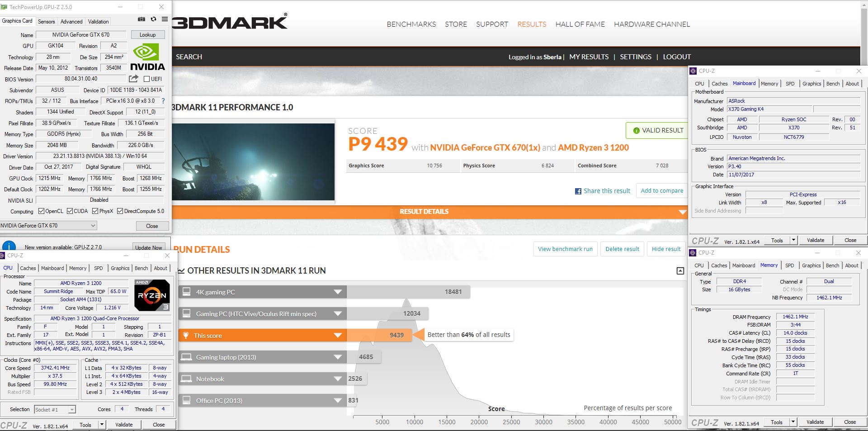Expand the Office PC (2013) row arrow
Viewport: 868px width, 431px height.
coord(338,401)
